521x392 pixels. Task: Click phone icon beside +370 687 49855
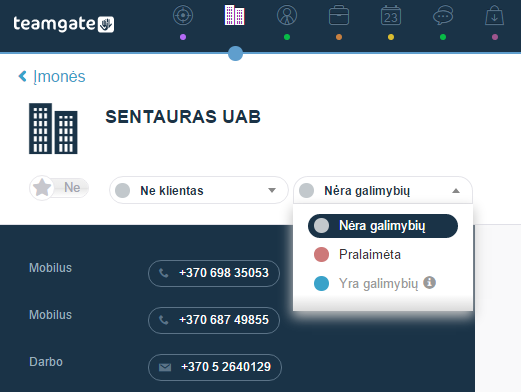[163, 320]
